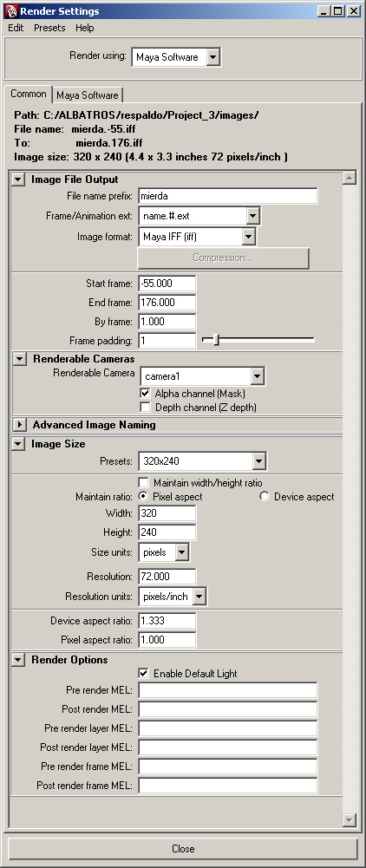
Task: Open the Help menu
Action: [x=85, y=28]
